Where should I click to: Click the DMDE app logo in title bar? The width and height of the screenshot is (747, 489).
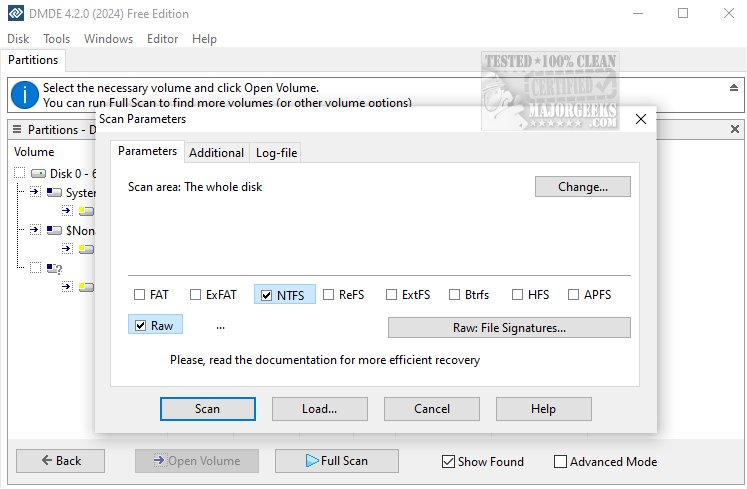tap(16, 13)
